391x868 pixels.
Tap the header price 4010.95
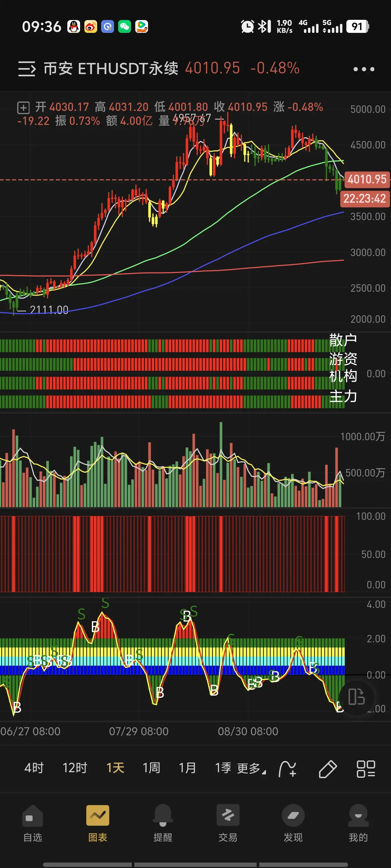coord(212,69)
